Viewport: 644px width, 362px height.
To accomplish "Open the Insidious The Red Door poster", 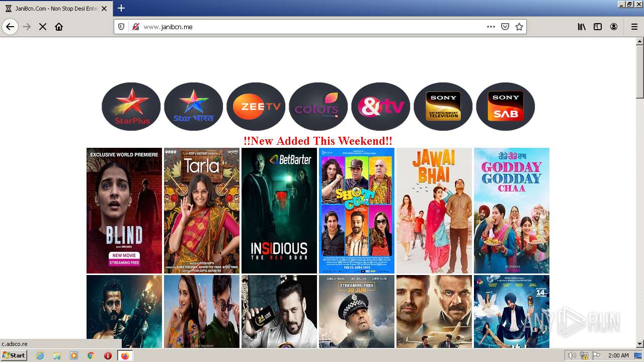I will (279, 211).
